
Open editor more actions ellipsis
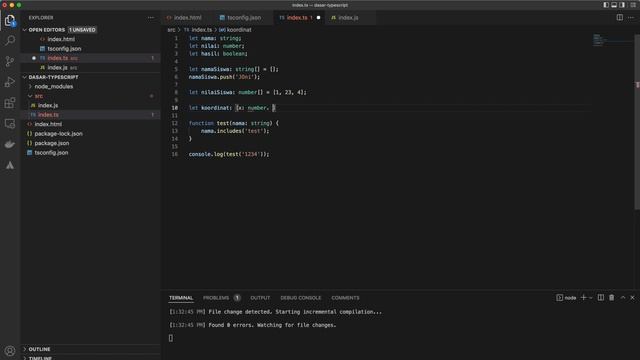(631, 18)
